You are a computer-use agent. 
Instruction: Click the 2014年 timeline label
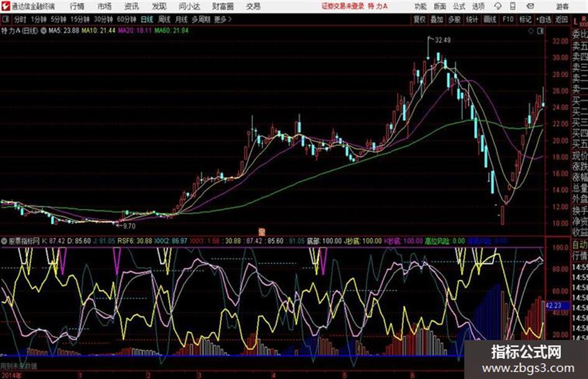tap(11, 375)
